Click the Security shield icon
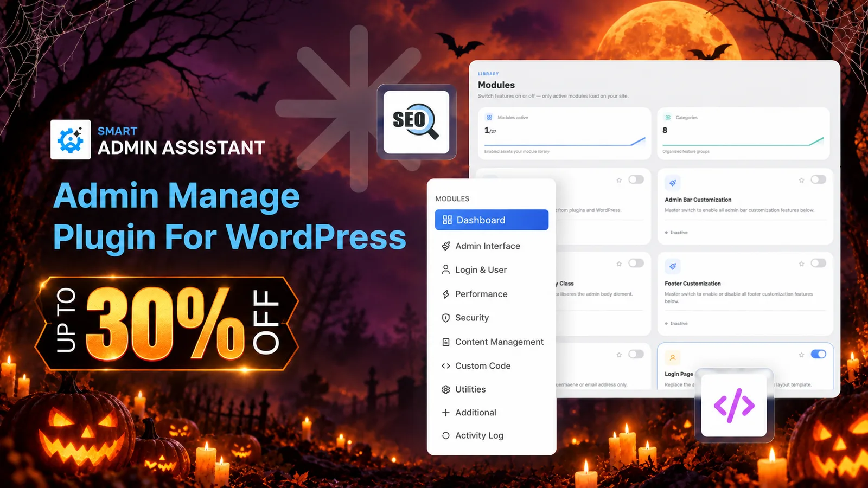This screenshot has width=868, height=488. click(446, 318)
